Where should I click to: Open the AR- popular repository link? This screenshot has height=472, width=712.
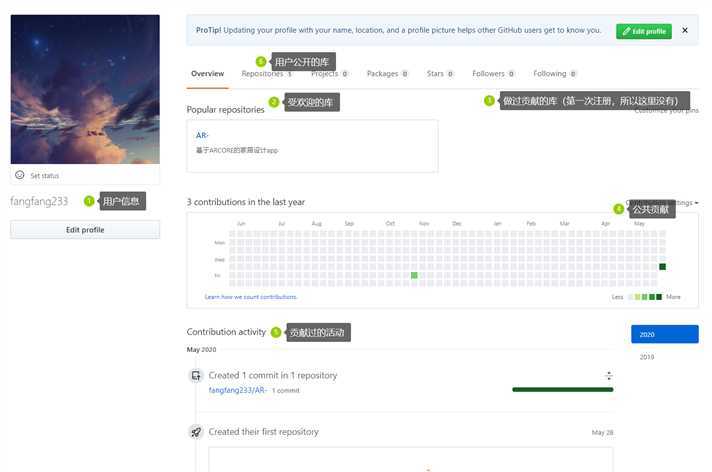point(202,135)
